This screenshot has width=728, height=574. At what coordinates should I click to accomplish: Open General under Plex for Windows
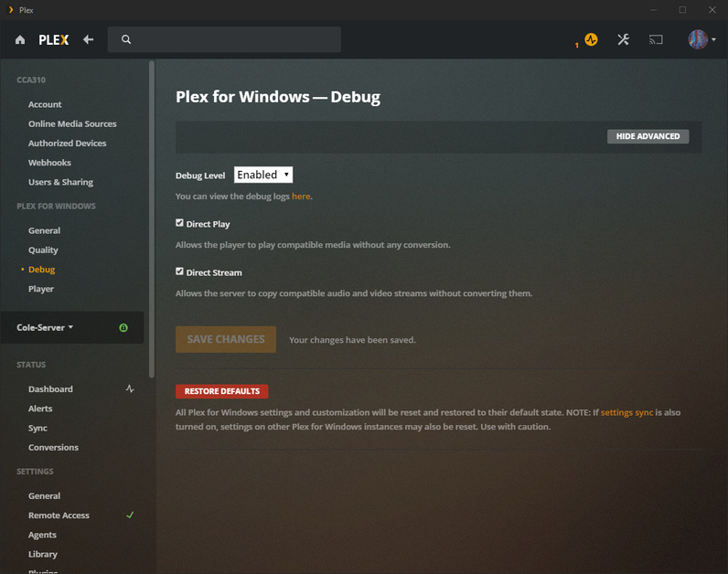pyautogui.click(x=44, y=230)
